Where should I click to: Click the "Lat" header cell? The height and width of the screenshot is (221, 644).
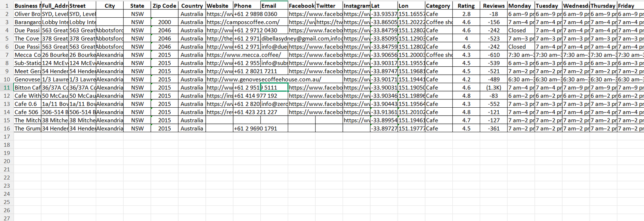click(384, 6)
